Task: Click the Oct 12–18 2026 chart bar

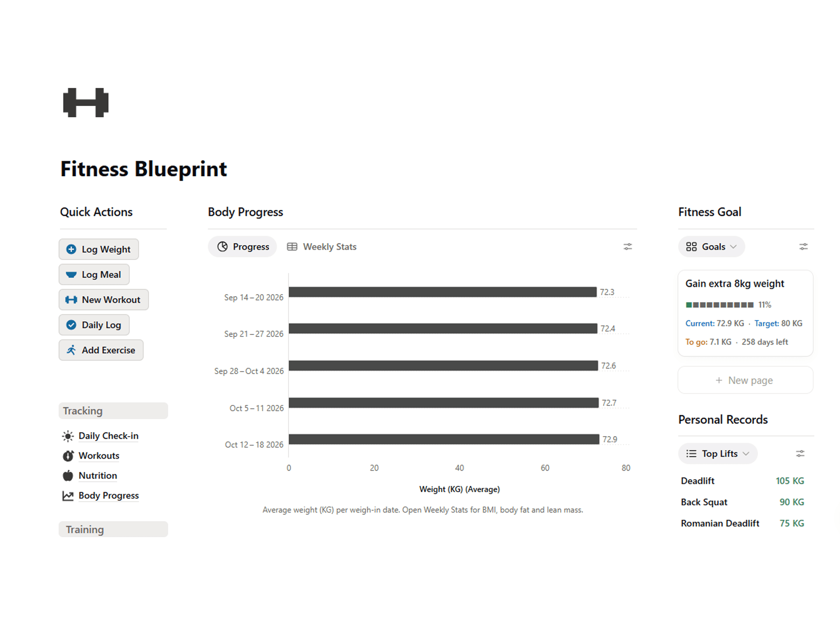Action: (444, 439)
